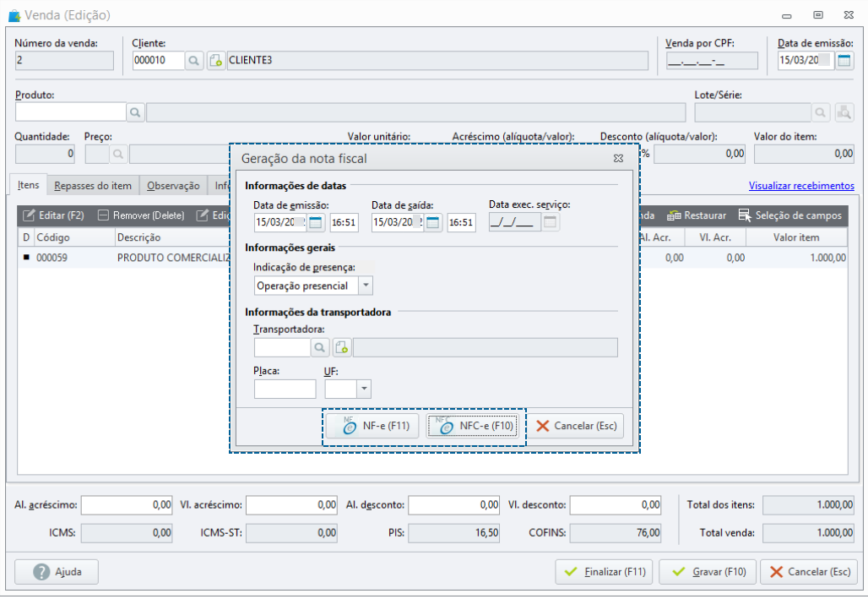Cancel the sale with Cancelar (Esc) bottom button
Viewport: 868px width, 599px height.
click(x=809, y=571)
